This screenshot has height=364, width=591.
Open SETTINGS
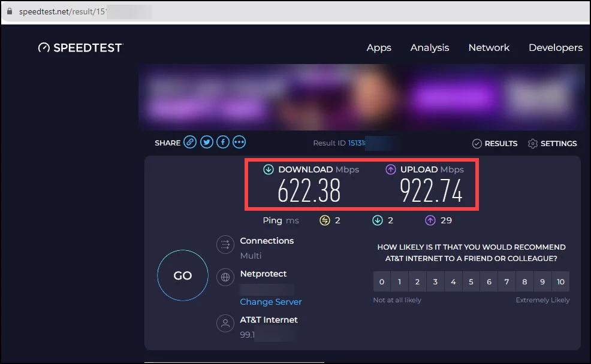click(552, 144)
